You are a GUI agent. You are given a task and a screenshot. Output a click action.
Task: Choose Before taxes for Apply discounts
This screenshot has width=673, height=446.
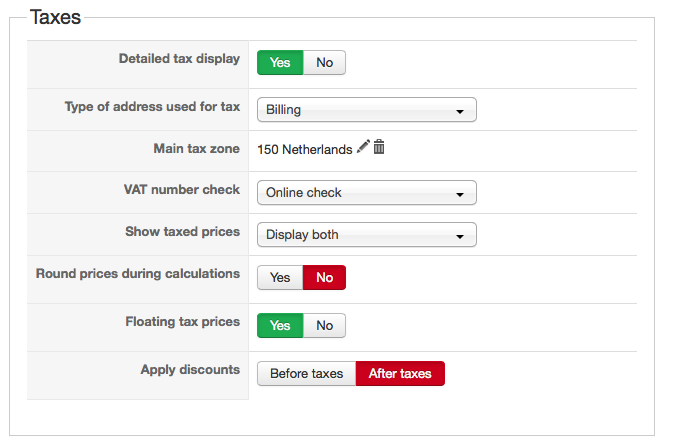(x=306, y=373)
